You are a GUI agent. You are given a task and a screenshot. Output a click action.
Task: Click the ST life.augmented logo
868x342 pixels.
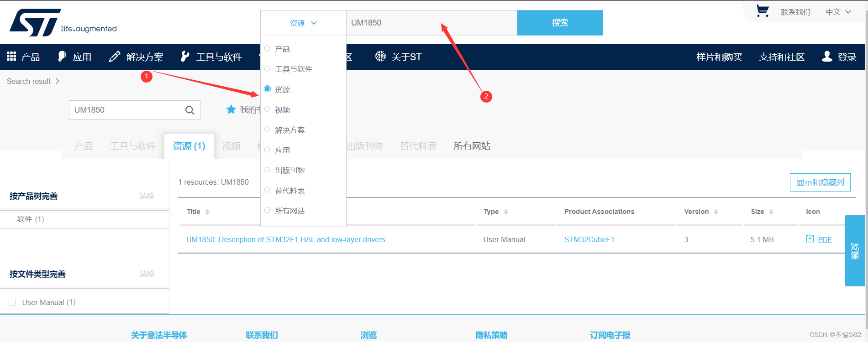click(63, 22)
